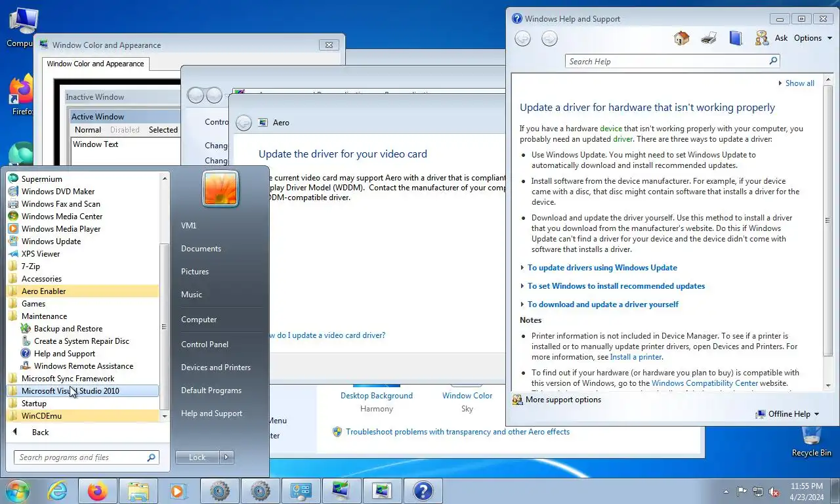The width and height of the screenshot is (840, 504).
Task: Launch Windows DVD Maker from Start menu
Action: (x=58, y=191)
